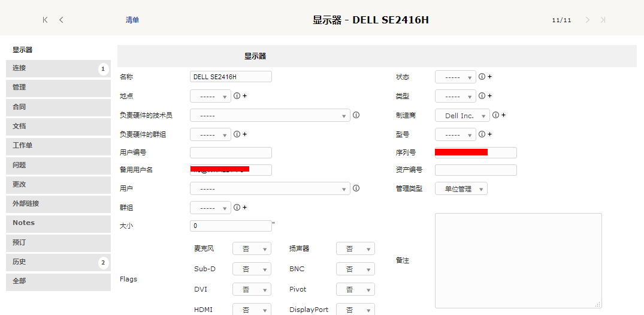Screen dimensions: 644x315
Task: Open the 连接 tab in sidebar
Action: [x=58, y=68]
